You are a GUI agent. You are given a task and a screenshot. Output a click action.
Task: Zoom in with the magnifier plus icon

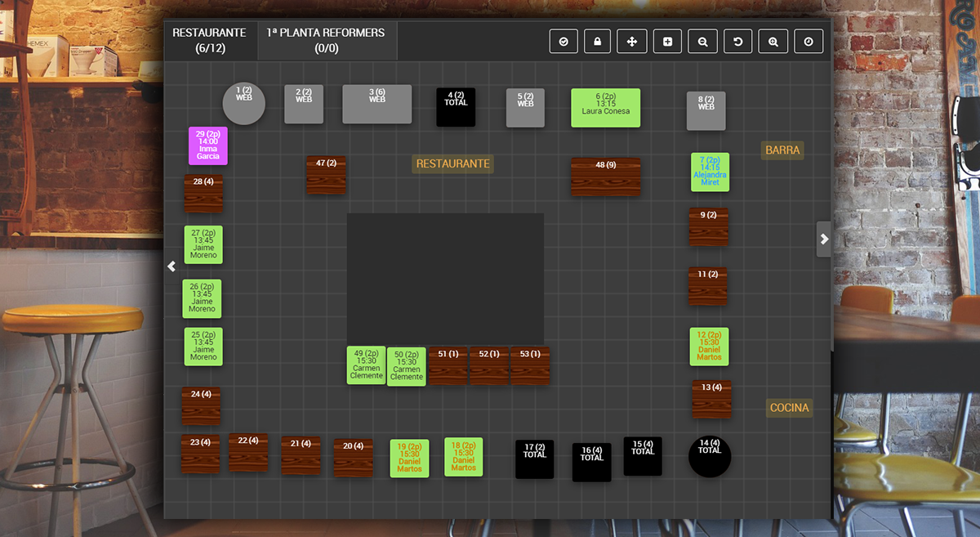coord(773,42)
